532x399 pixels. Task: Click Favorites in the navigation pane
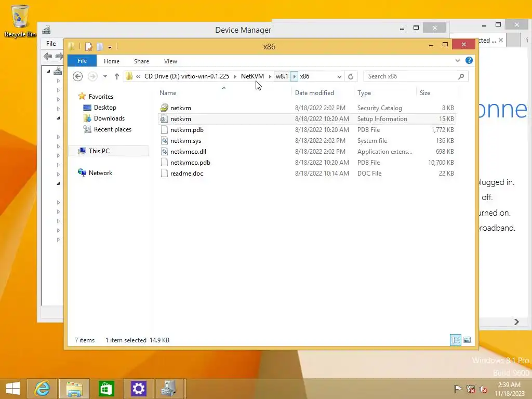[x=101, y=96]
